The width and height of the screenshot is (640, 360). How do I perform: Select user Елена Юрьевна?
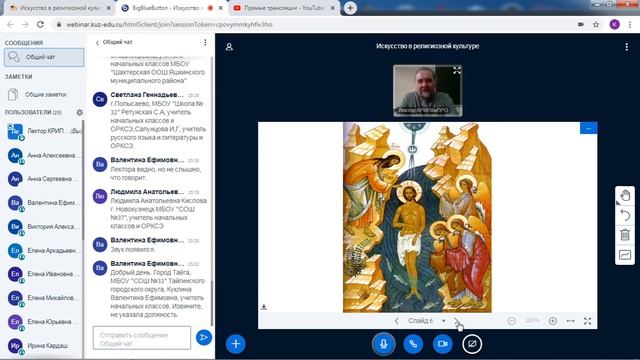pos(43,322)
